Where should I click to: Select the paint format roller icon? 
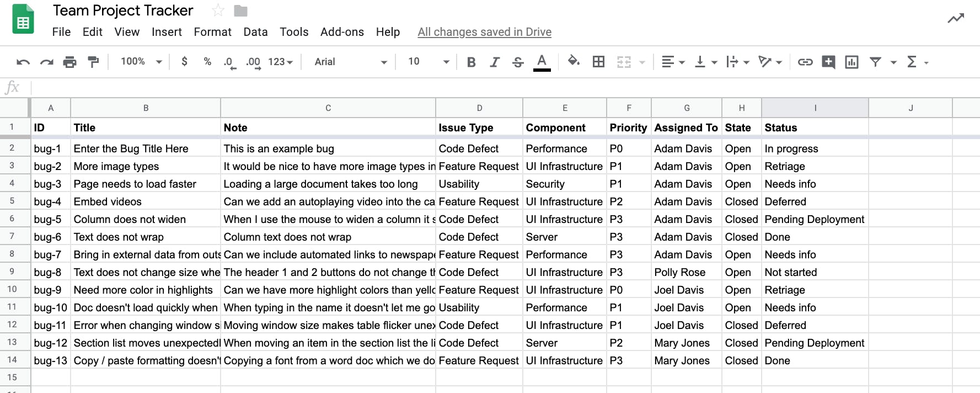click(93, 62)
